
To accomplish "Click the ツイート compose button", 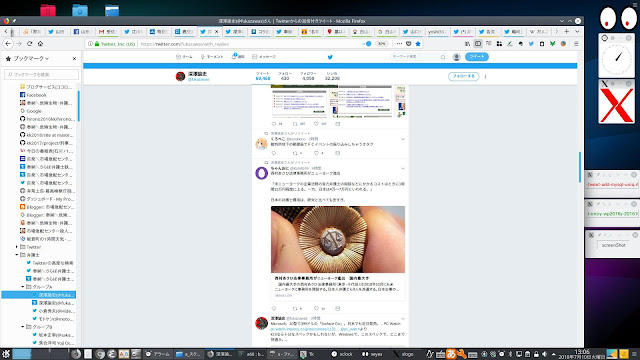I will pos(477,57).
